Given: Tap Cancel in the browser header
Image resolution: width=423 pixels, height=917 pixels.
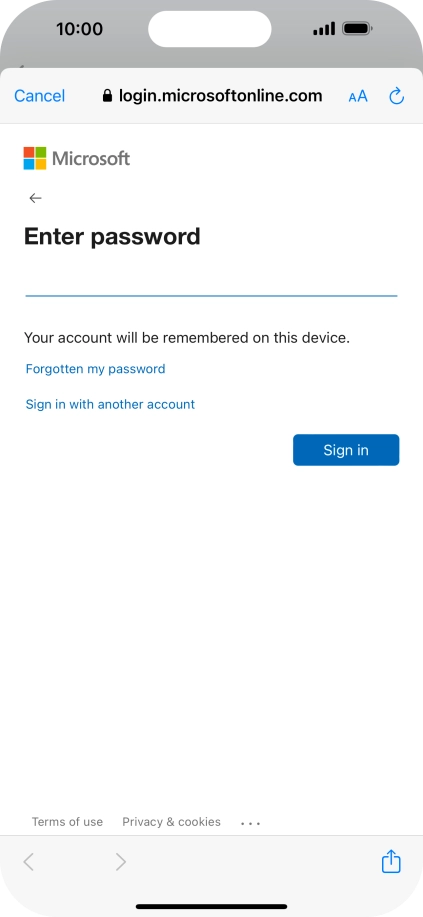Looking at the screenshot, I should (x=39, y=96).
